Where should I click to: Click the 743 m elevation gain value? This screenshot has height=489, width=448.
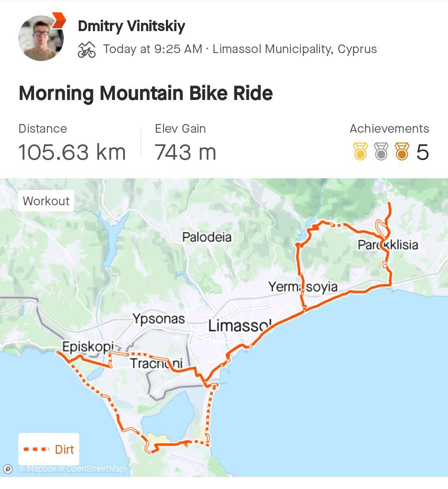point(185,152)
